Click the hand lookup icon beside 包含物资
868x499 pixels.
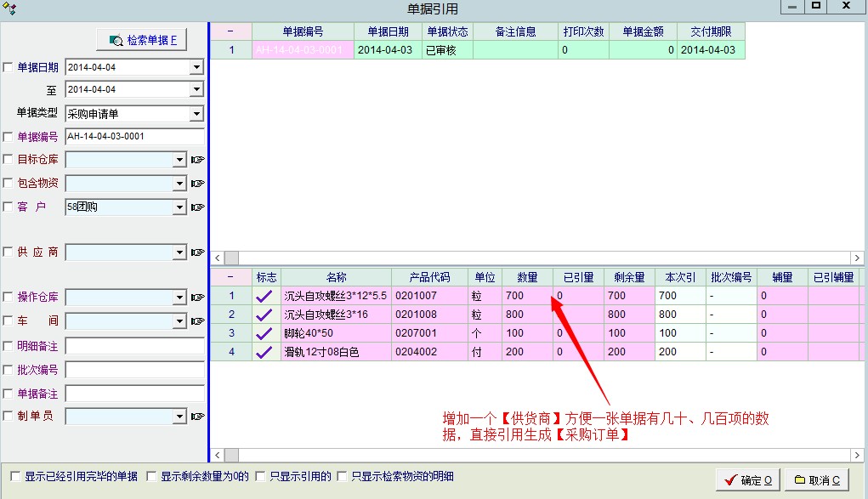point(198,184)
